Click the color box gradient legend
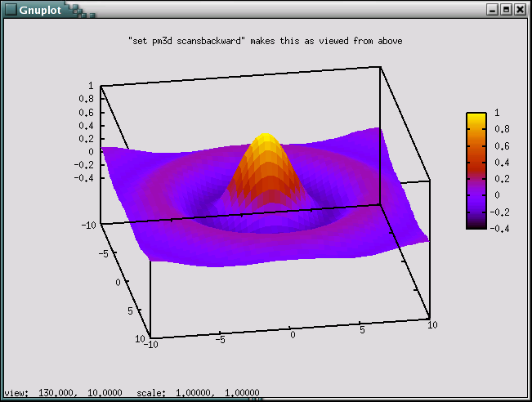This screenshot has height=402, width=532. tap(476, 171)
